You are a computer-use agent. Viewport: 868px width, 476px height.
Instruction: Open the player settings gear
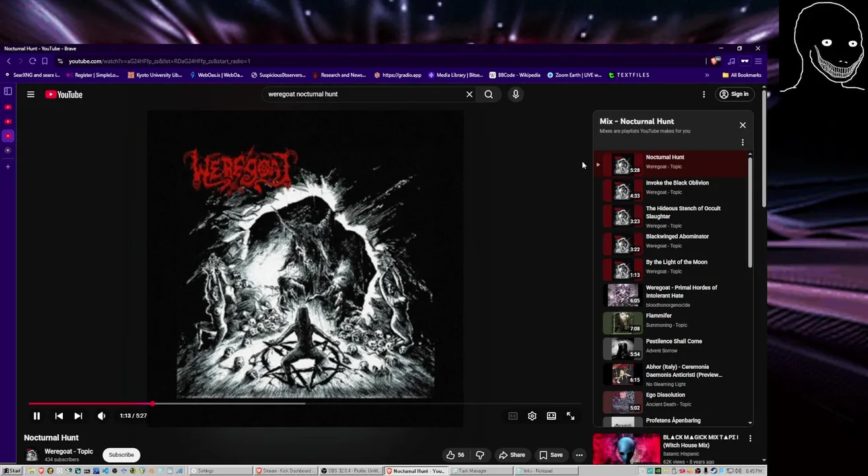click(x=532, y=416)
